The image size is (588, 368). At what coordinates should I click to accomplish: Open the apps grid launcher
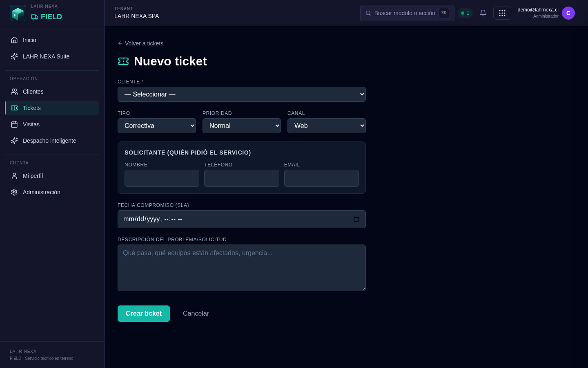502,13
